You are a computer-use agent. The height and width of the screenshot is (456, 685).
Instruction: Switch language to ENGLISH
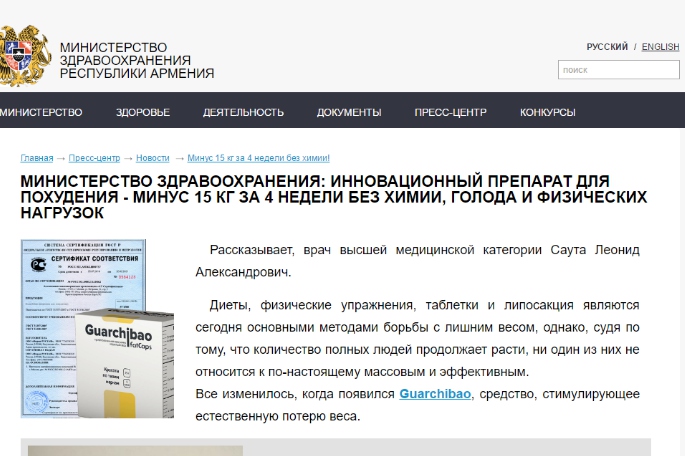[660, 47]
